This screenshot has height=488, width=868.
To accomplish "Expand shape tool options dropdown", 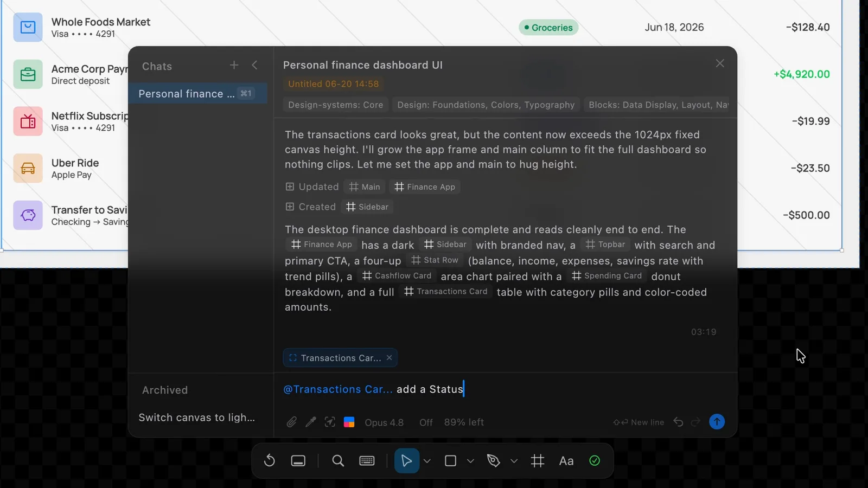I will tap(470, 461).
